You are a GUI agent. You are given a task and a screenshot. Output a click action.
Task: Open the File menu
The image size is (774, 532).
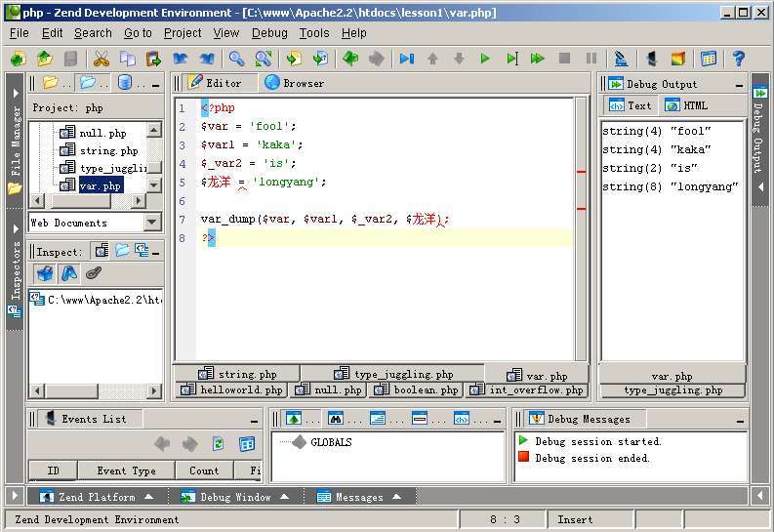click(x=20, y=33)
